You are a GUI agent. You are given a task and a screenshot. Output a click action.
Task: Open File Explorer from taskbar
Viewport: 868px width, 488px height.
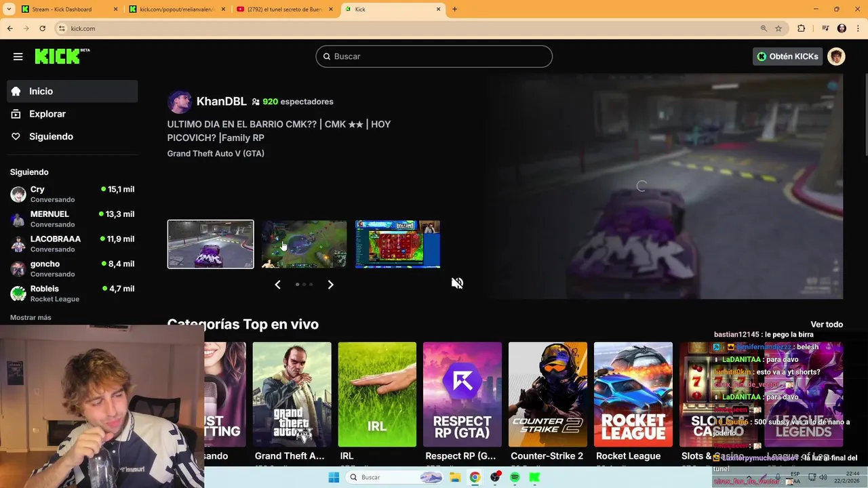pos(455,477)
